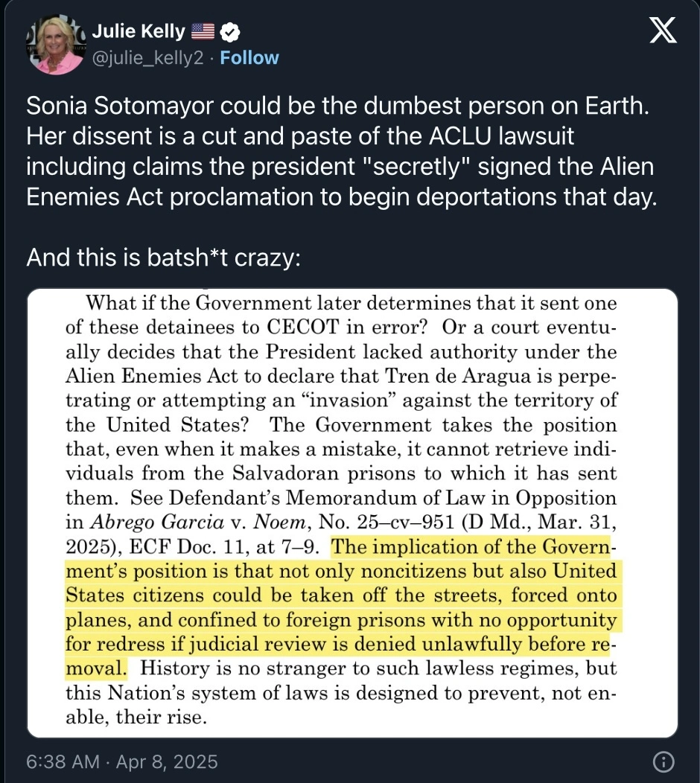This screenshot has width=700, height=783.
Task: Click the US flag emoji beside the name
Action: (203, 32)
